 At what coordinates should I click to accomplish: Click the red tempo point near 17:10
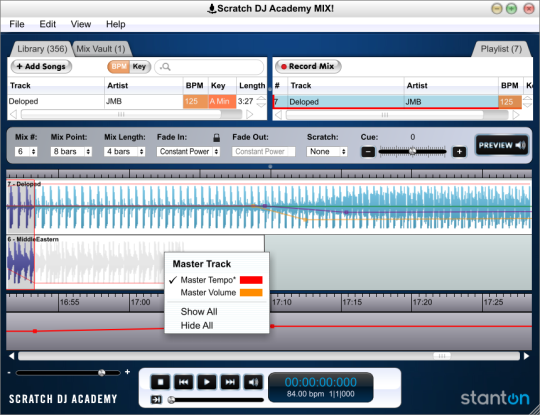point(272,326)
